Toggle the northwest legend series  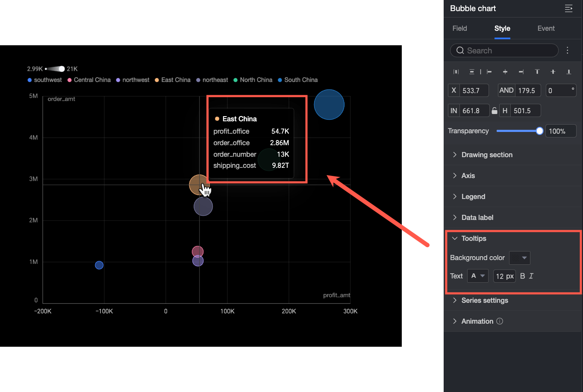tap(133, 80)
